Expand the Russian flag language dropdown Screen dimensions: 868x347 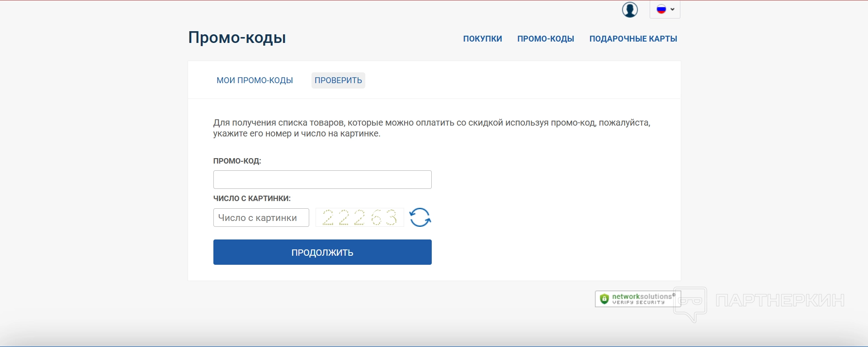(x=665, y=9)
